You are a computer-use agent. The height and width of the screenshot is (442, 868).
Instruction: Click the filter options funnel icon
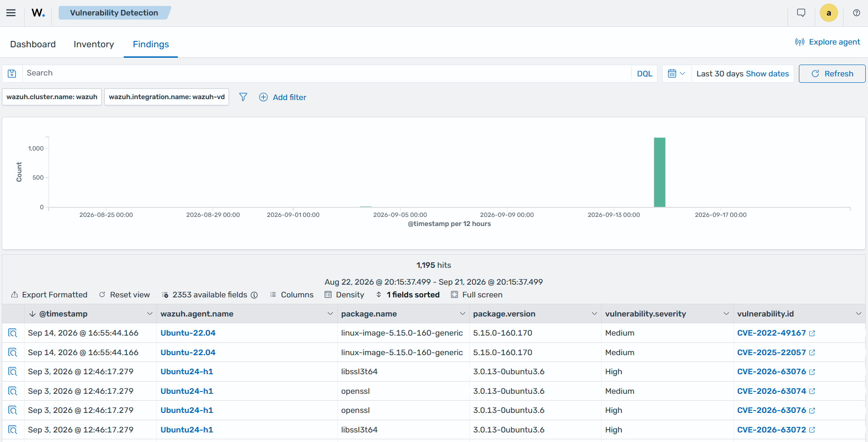[243, 97]
